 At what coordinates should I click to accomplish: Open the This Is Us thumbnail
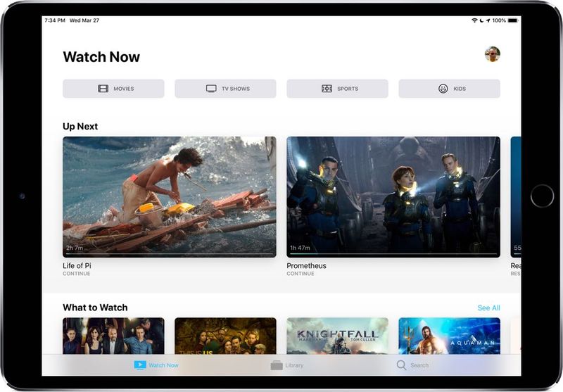225,336
